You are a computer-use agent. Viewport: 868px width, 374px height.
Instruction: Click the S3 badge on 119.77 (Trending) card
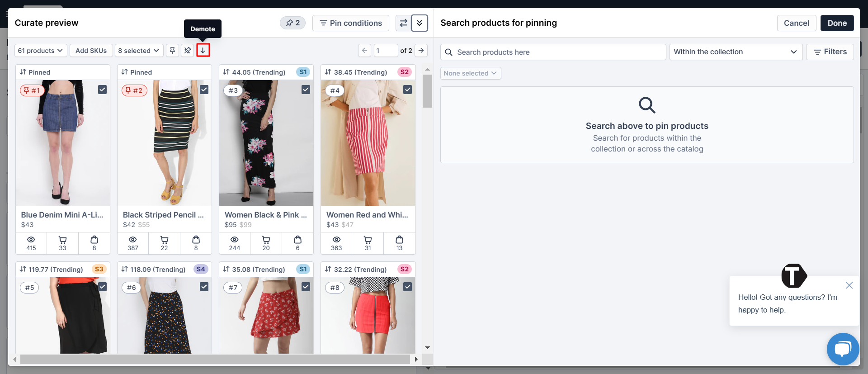coord(99,269)
